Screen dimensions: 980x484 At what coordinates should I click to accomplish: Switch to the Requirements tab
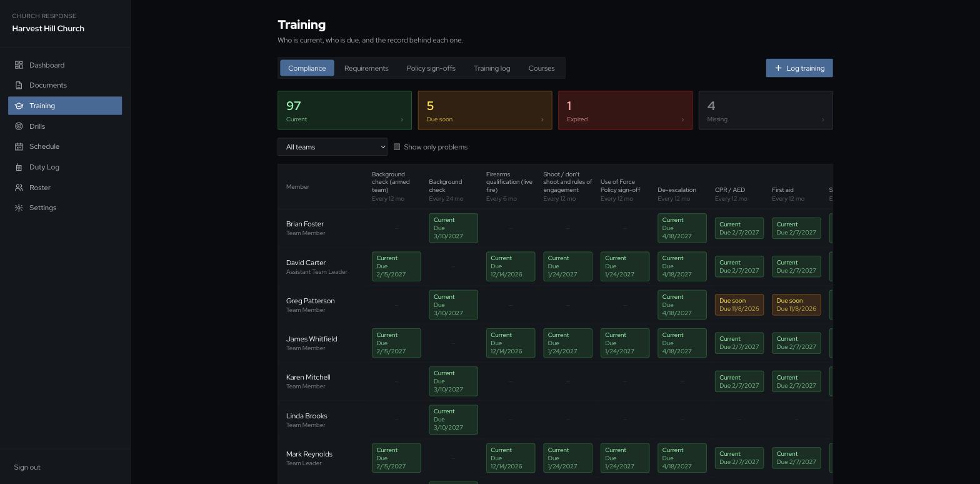366,68
